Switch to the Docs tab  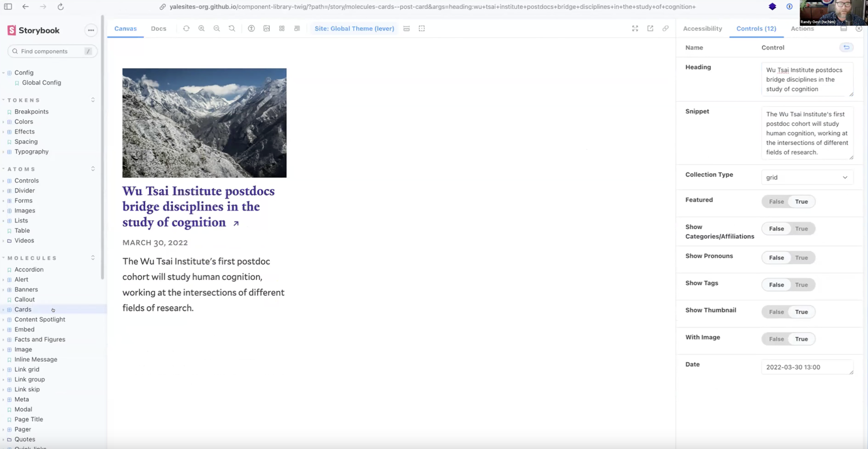158,29
